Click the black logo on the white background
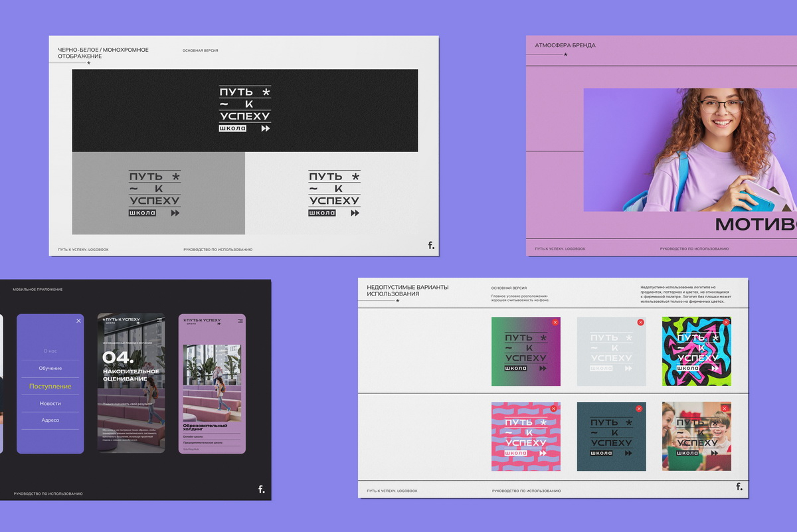 [334, 193]
